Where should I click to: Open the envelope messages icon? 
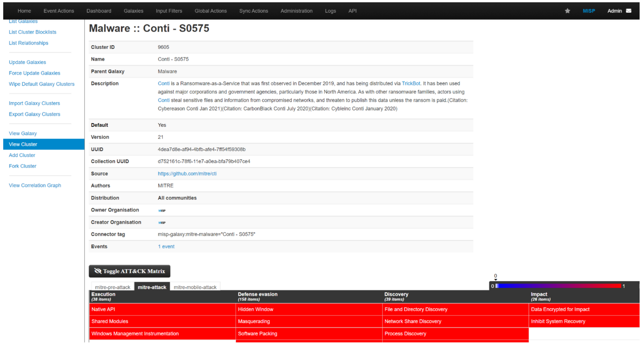pyautogui.click(x=629, y=11)
